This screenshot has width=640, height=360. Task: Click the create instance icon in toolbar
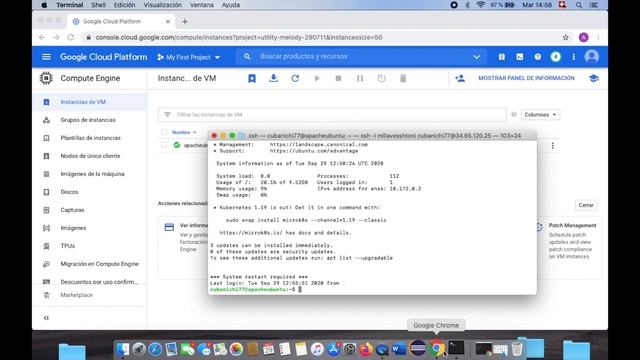click(x=252, y=78)
